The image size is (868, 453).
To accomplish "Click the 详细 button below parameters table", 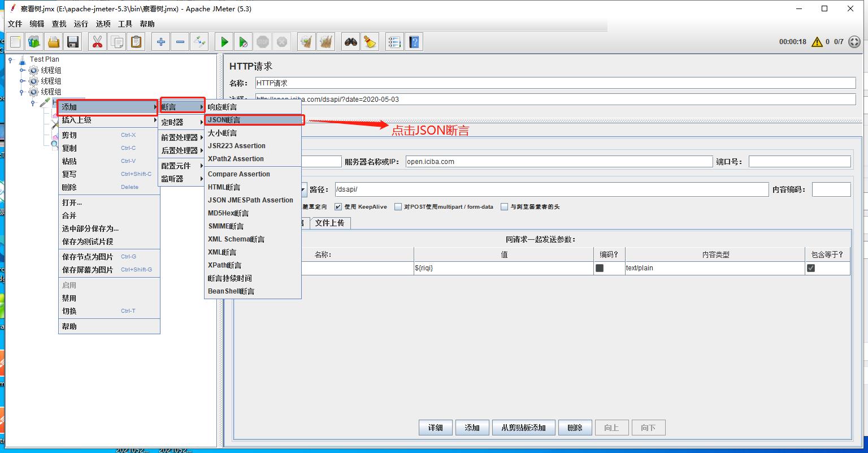I will point(435,428).
